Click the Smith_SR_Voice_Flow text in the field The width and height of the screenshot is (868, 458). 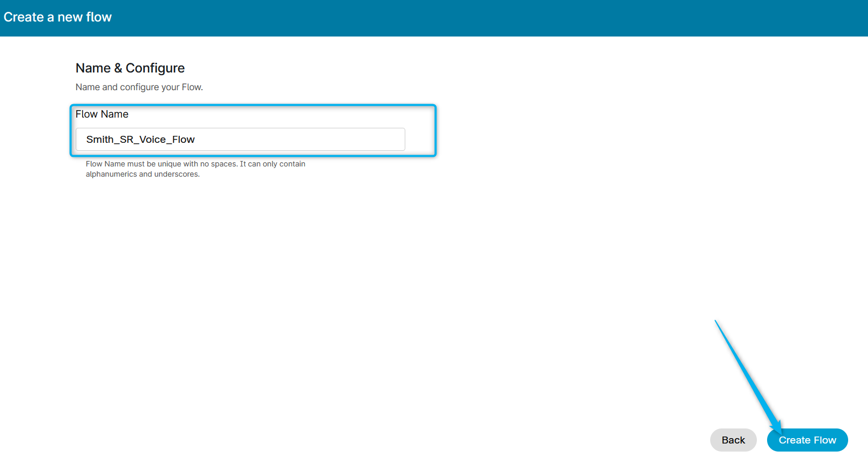coord(140,140)
